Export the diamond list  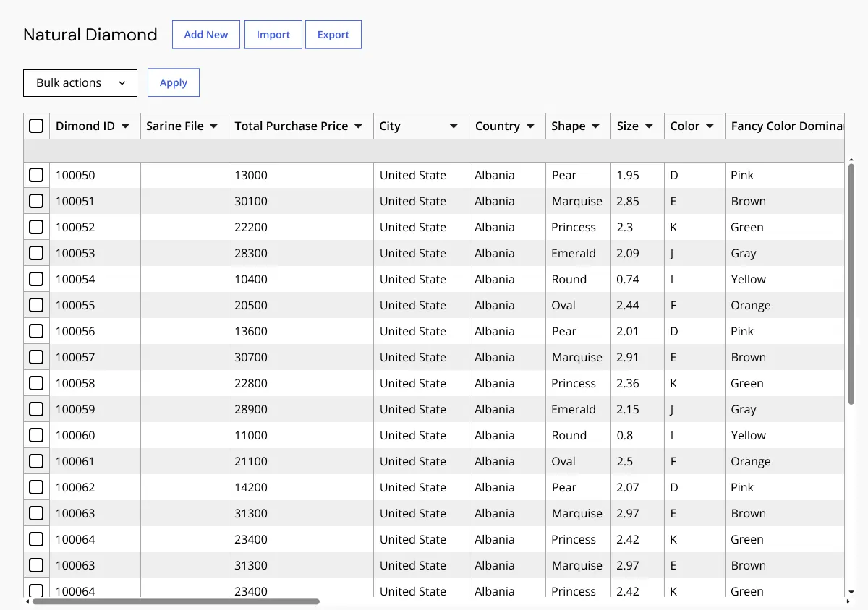click(x=333, y=35)
